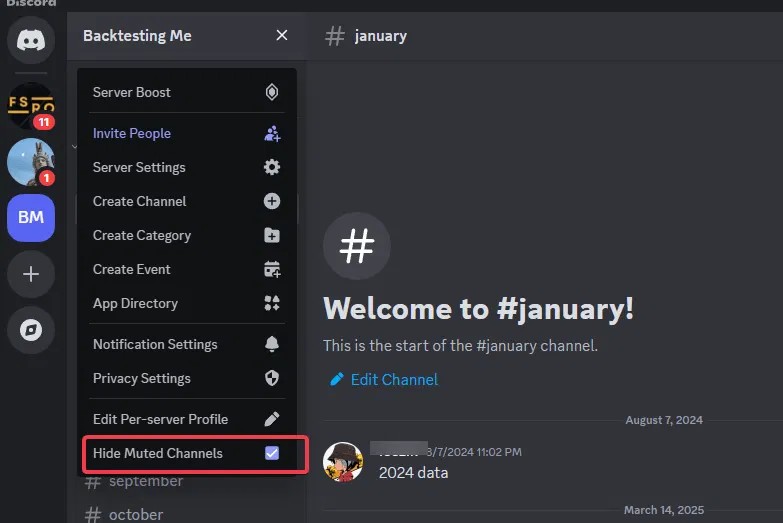This screenshot has width=783, height=523.
Task: Open Create Event from server menu
Action: click(x=132, y=269)
